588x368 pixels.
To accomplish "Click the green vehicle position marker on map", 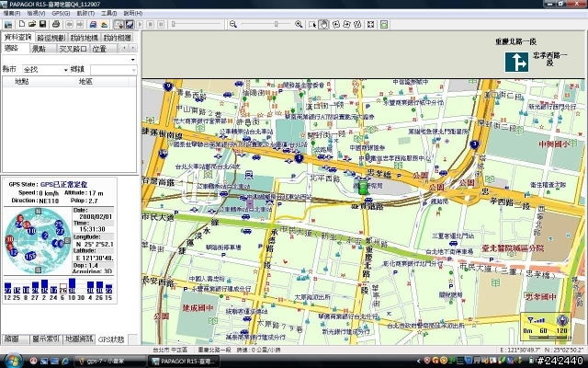I will point(362,188).
